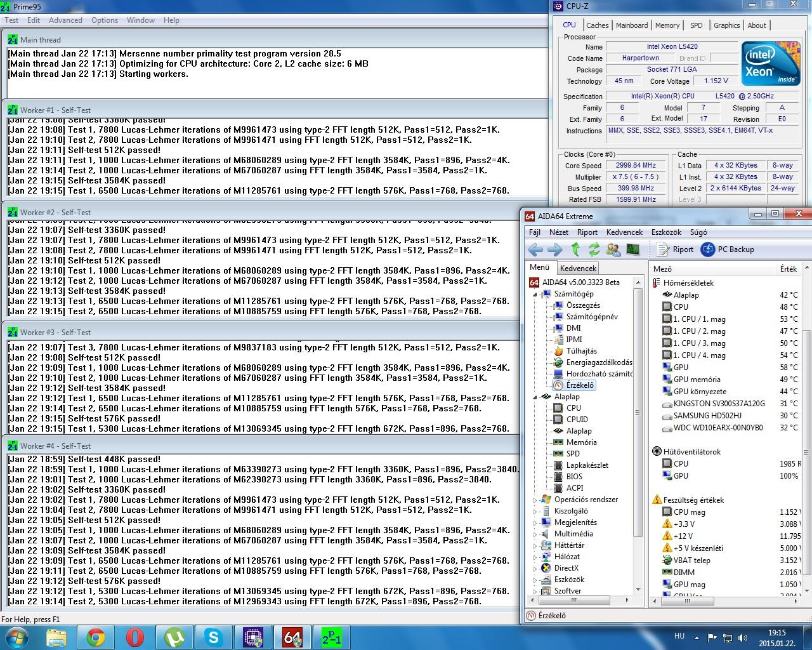Expand the Kiszolgáló tree node
Image resolution: width=812 pixels, height=650 pixels.
[535, 511]
